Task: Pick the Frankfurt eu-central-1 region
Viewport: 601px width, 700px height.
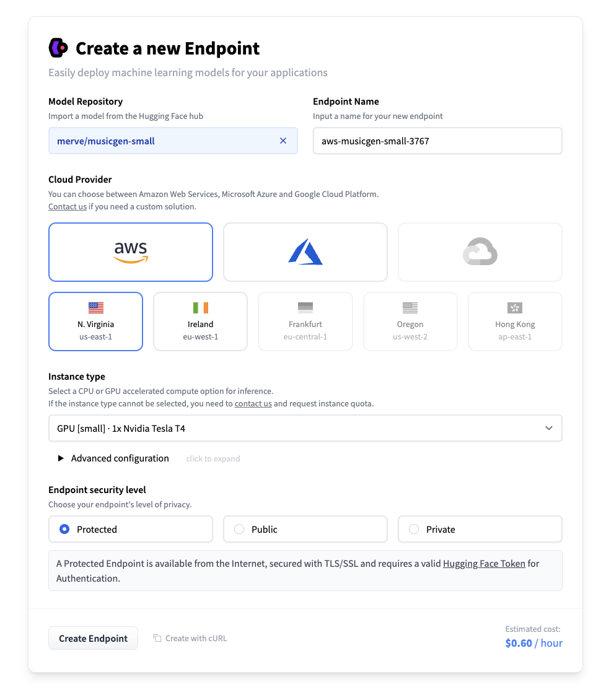Action: click(x=305, y=322)
